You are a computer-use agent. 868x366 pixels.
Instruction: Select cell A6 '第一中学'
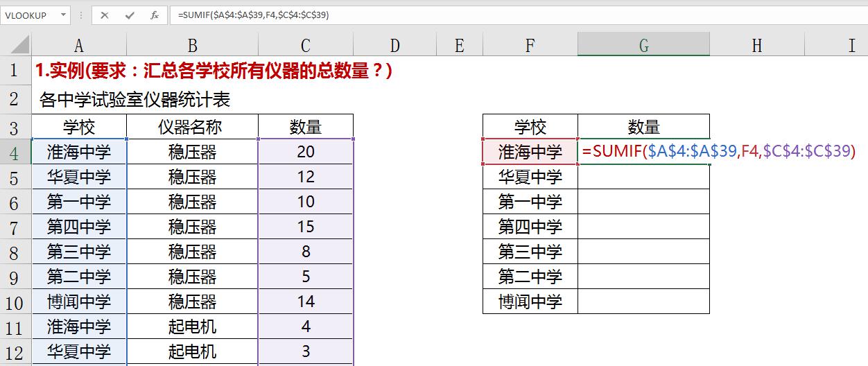(x=79, y=202)
